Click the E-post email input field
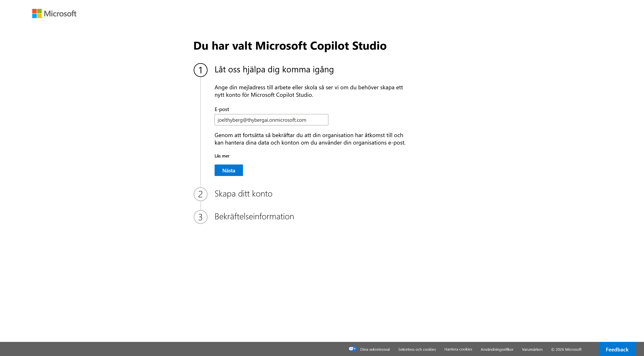This screenshot has height=356, width=644. [x=271, y=120]
